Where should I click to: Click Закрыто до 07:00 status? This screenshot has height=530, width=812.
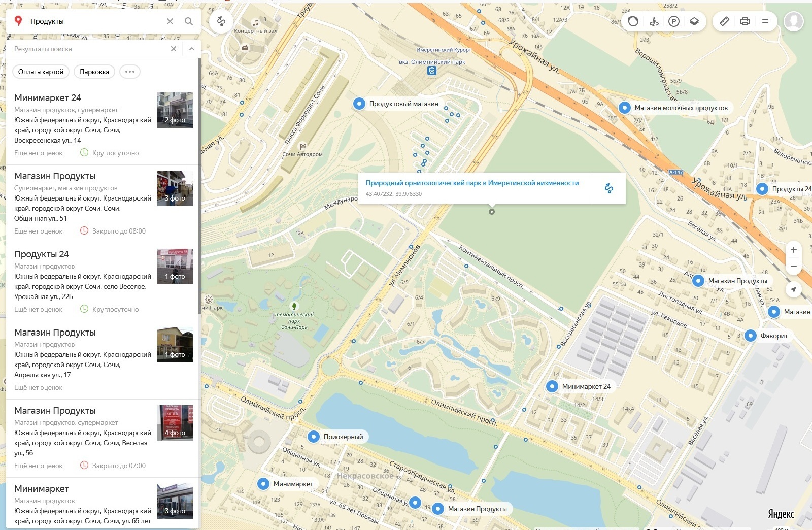point(119,466)
